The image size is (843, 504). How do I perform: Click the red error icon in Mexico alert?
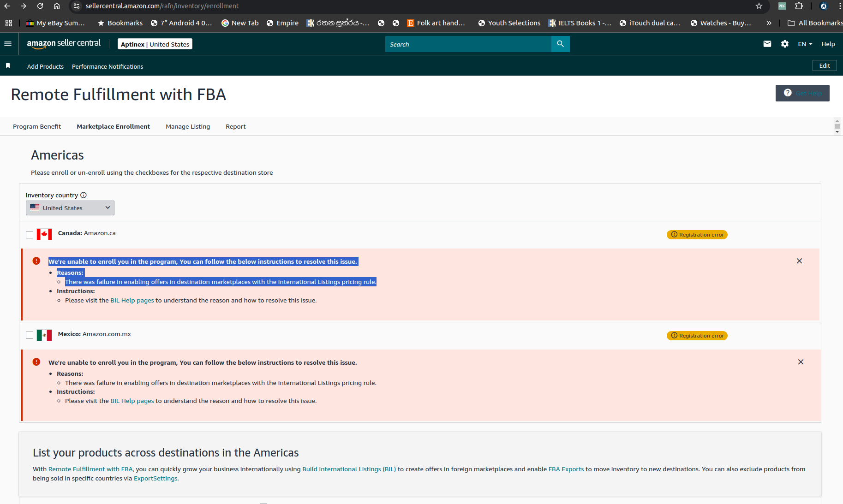click(x=36, y=362)
